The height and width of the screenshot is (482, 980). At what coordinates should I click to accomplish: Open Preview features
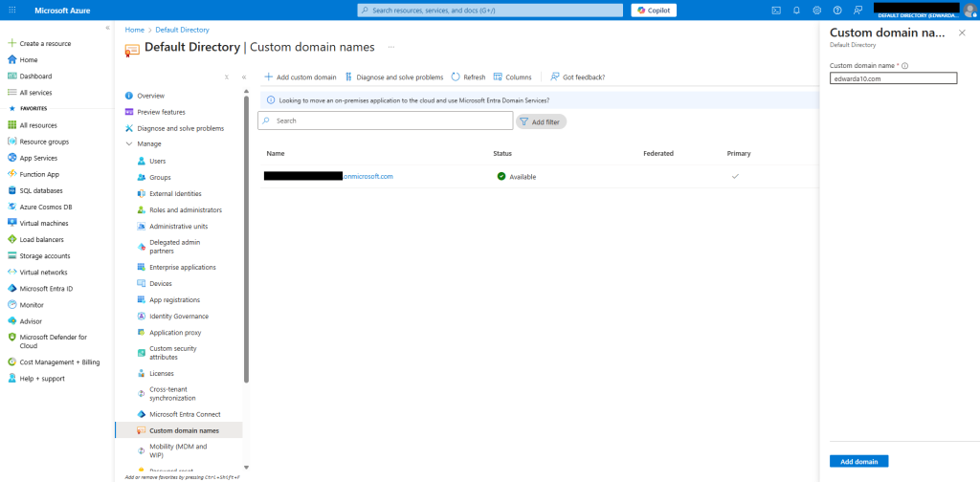point(161,112)
